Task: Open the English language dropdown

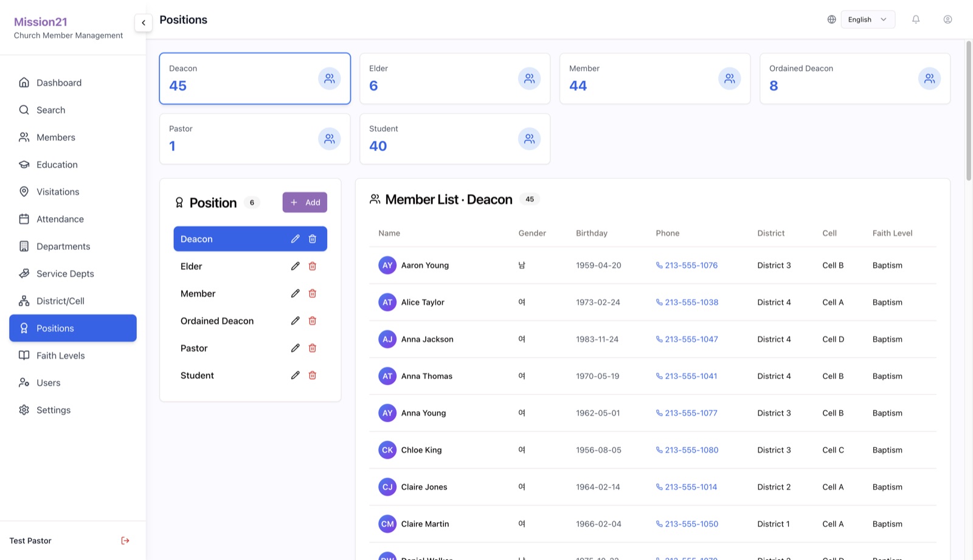Action: 868,19
